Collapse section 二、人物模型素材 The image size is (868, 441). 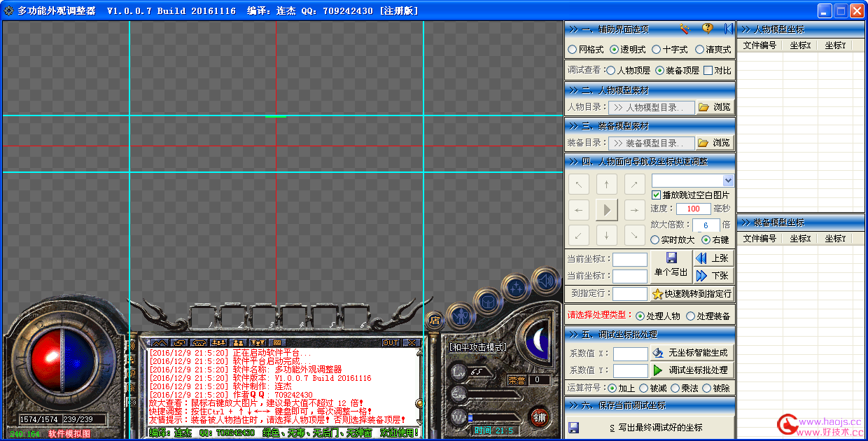[650, 90]
